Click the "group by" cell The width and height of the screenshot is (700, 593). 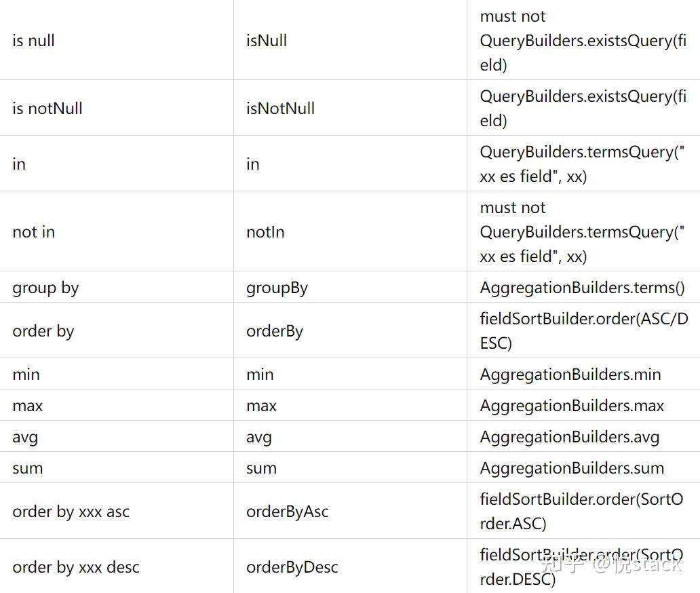pyautogui.click(x=45, y=288)
